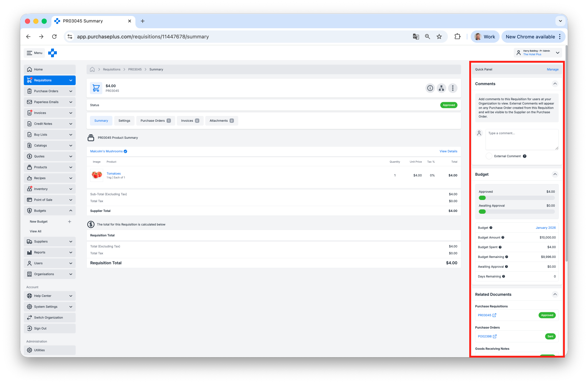Open PR03045 external link icon
The width and height of the screenshot is (588, 384).
[494, 315]
